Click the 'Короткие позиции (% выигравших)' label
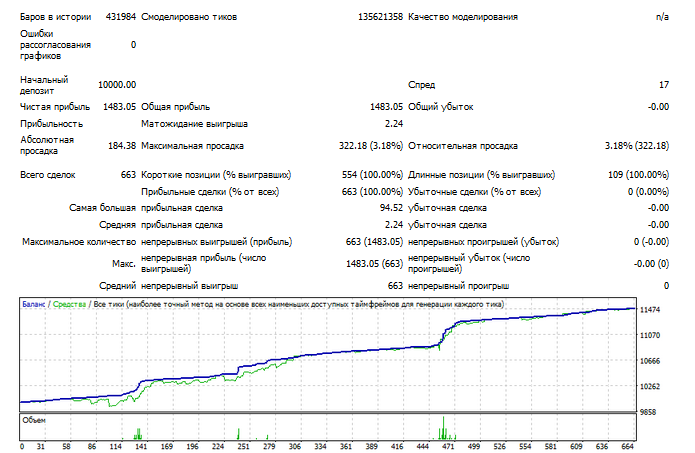 tap(216, 175)
